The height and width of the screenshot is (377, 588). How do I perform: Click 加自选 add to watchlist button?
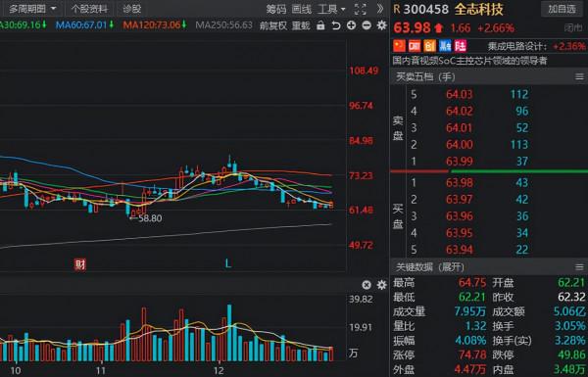point(562,9)
